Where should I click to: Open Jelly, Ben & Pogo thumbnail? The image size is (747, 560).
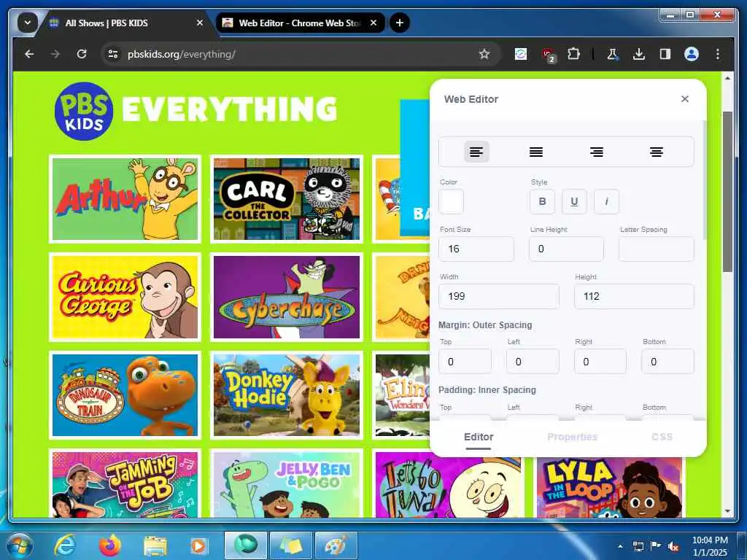[286, 484]
